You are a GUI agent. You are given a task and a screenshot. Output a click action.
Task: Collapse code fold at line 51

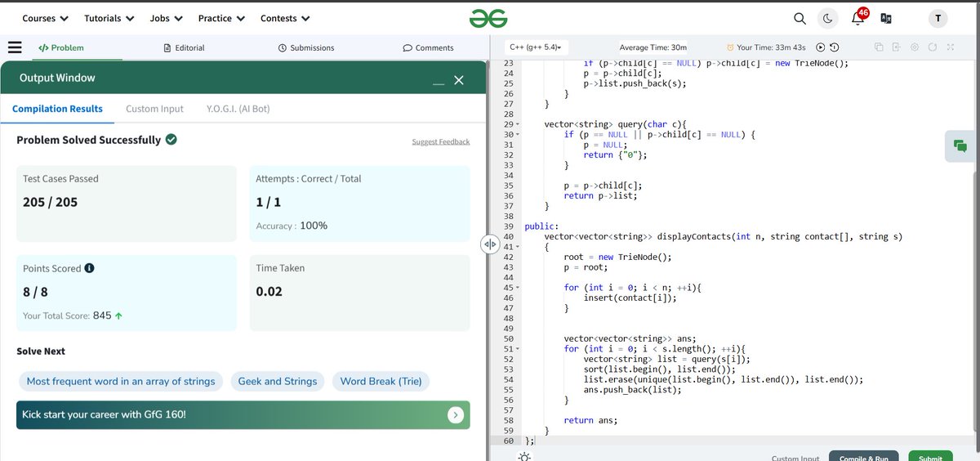coord(518,349)
